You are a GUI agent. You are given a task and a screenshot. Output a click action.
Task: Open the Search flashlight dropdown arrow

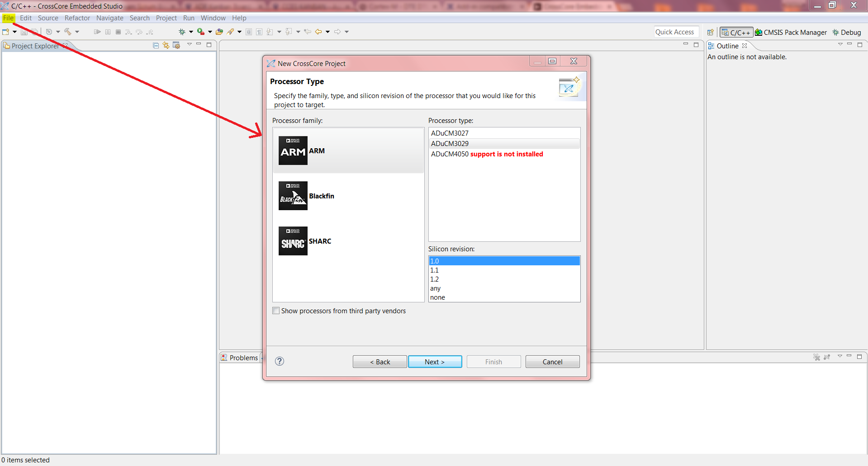(x=239, y=32)
